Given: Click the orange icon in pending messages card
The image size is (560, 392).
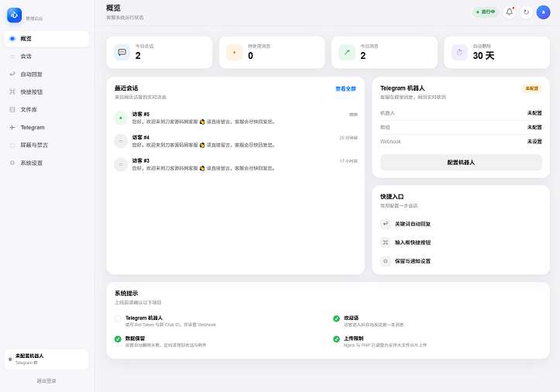Looking at the screenshot, I should click(234, 52).
